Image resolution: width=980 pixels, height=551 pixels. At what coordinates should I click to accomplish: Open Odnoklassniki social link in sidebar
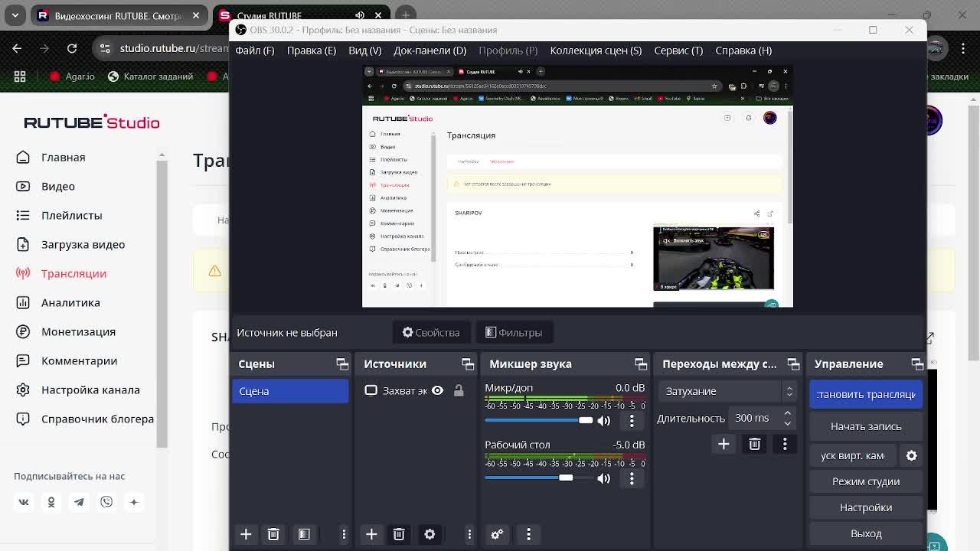(x=51, y=502)
